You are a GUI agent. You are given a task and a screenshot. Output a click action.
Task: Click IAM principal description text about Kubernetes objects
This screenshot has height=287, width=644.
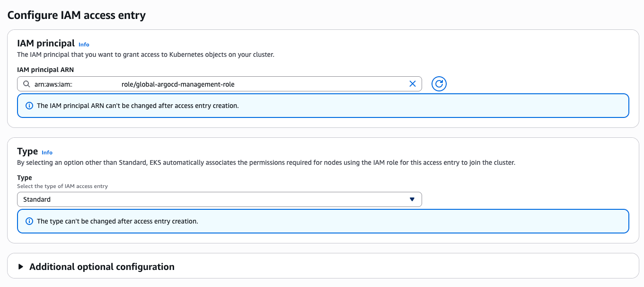click(146, 54)
